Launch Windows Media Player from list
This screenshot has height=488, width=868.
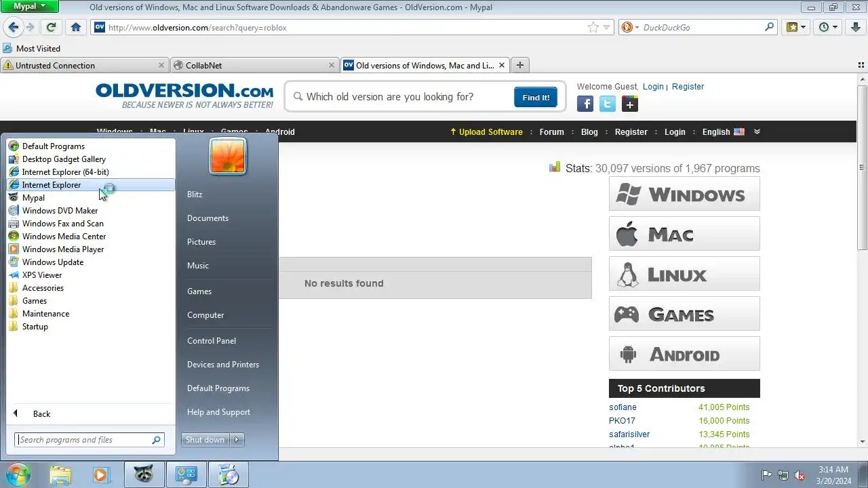tap(91, 249)
